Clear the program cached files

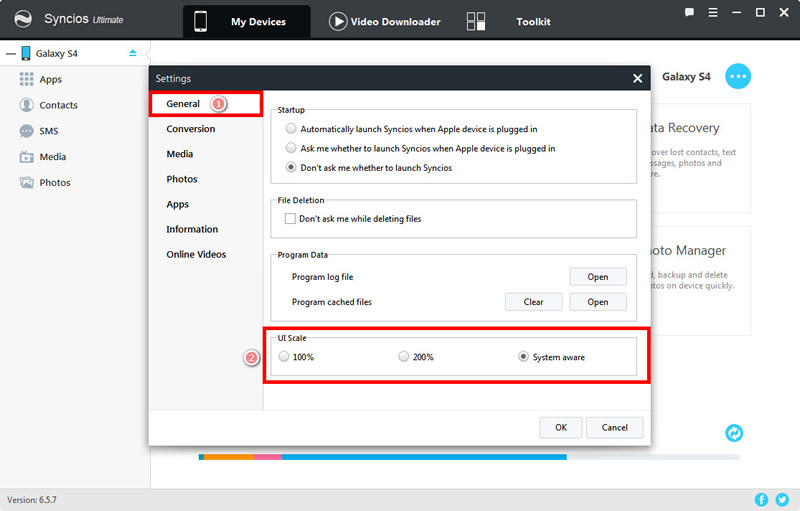pyautogui.click(x=533, y=302)
